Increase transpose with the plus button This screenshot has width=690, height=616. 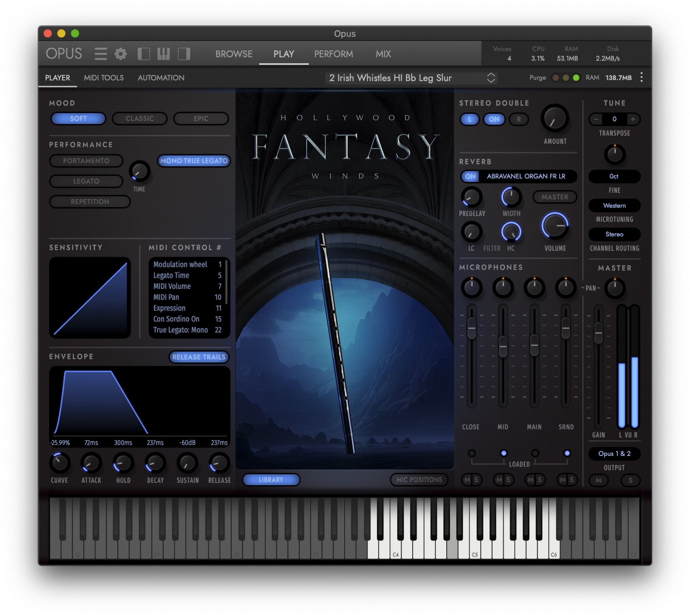(x=633, y=119)
